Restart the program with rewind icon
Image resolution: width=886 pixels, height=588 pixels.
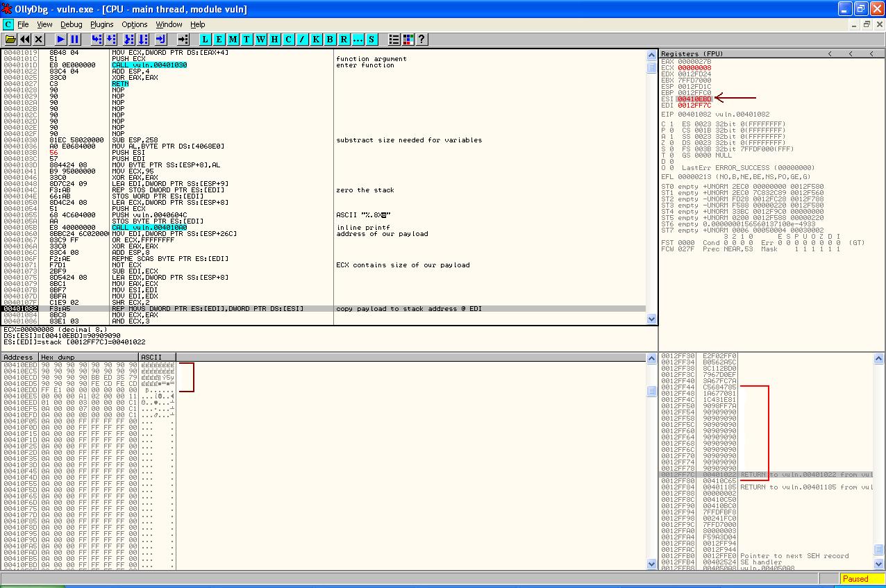[x=25, y=40]
